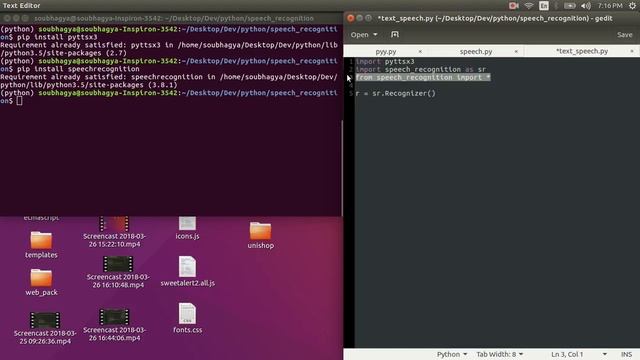Open the 7:16 PM clock menu
This screenshot has height=360, width=640.
pyautogui.click(x=610, y=6)
